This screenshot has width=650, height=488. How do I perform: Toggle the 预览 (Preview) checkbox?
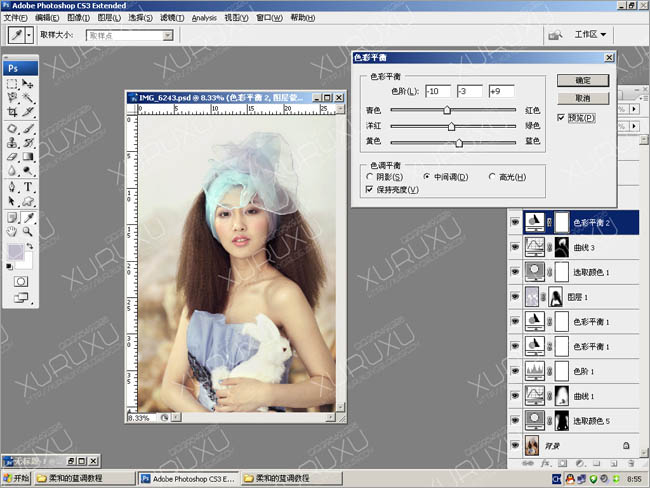(x=562, y=118)
